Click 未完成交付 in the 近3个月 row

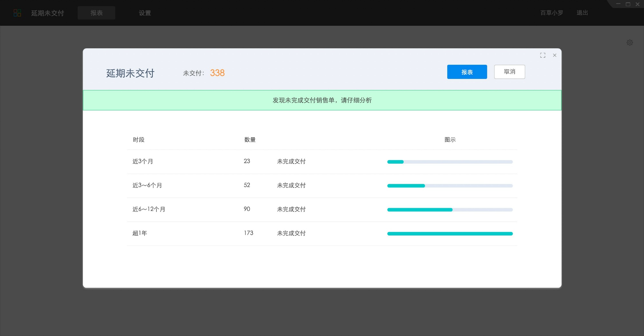[291, 161]
